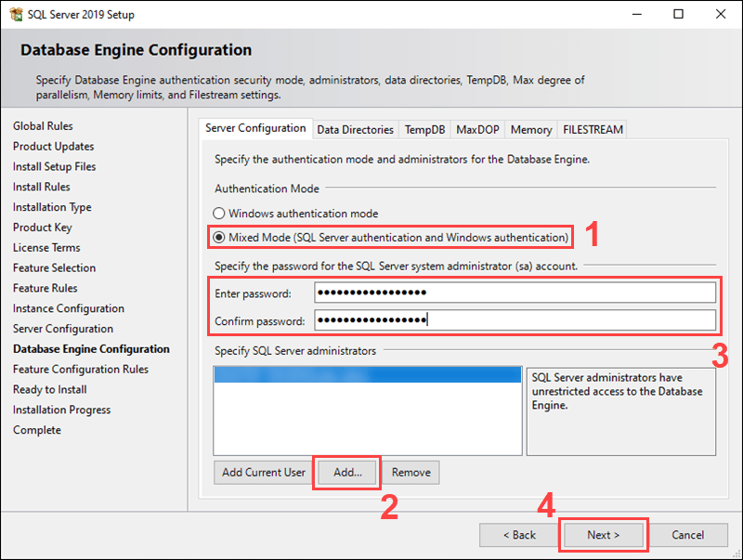This screenshot has width=743, height=560.
Task: Select License Terms in the sidebar
Action: pos(46,247)
